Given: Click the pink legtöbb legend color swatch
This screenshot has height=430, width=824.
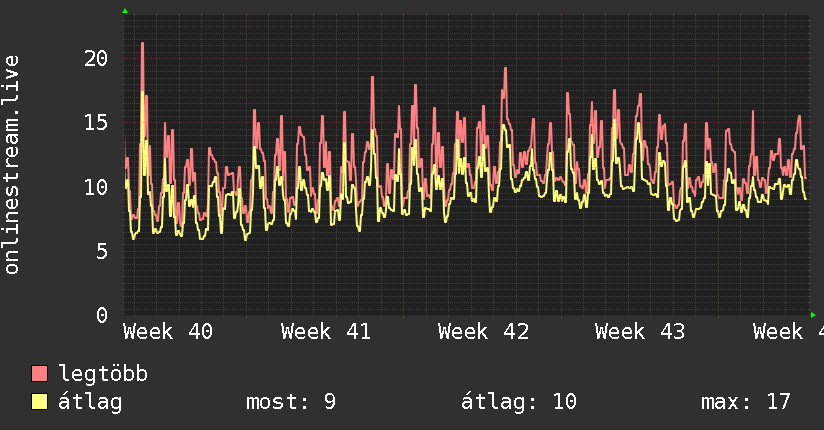Looking at the screenshot, I should [x=39, y=374].
